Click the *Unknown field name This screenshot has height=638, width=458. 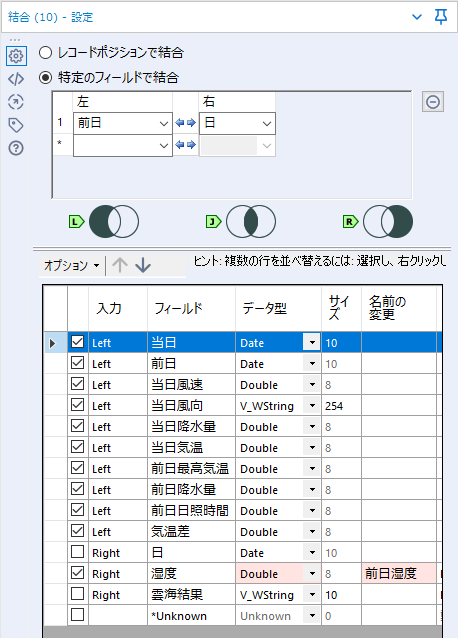179,616
